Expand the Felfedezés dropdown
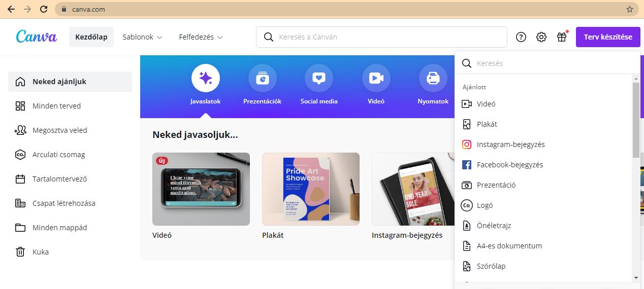The width and height of the screenshot is (644, 289). [x=201, y=37]
